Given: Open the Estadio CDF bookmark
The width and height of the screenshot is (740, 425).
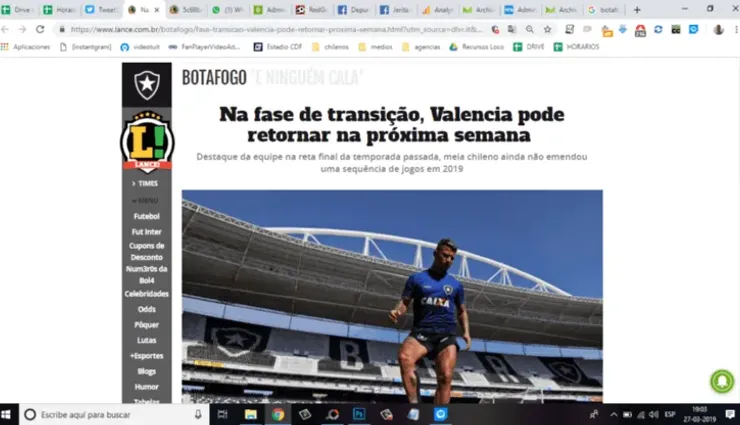Looking at the screenshot, I should (278, 47).
